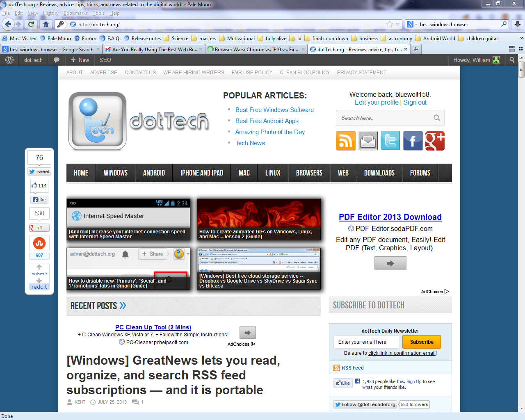Bookmark this page with the star icon
525x420 pixels.
coord(389,24)
